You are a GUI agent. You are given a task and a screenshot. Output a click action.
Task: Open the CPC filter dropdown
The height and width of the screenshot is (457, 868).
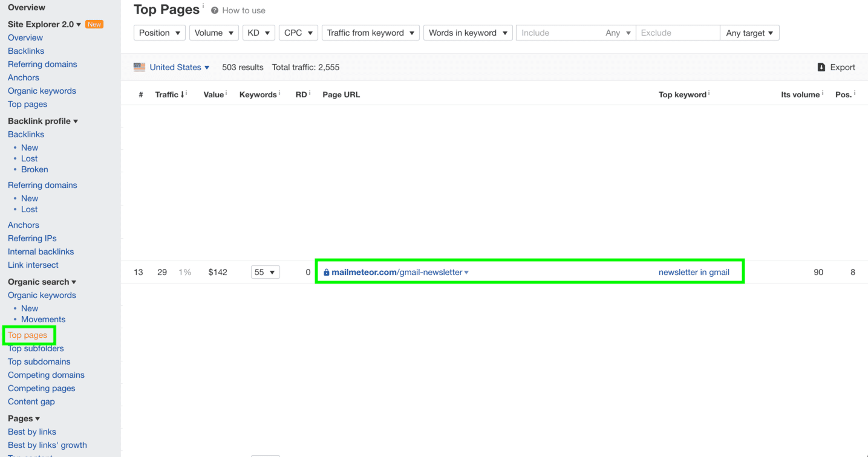click(299, 33)
